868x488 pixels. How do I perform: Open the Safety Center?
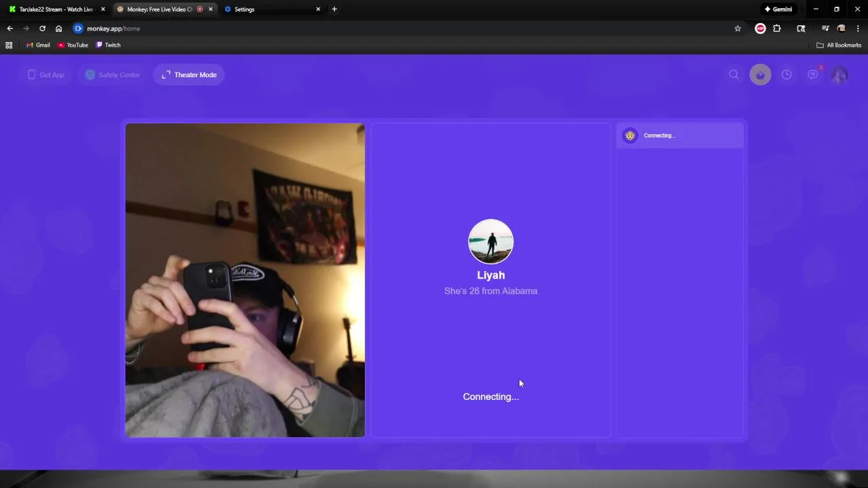(x=113, y=75)
